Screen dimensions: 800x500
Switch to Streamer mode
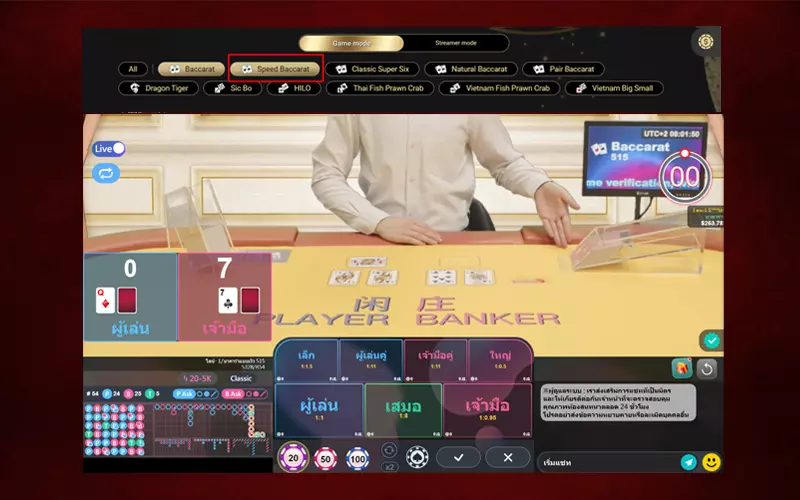pos(456,43)
